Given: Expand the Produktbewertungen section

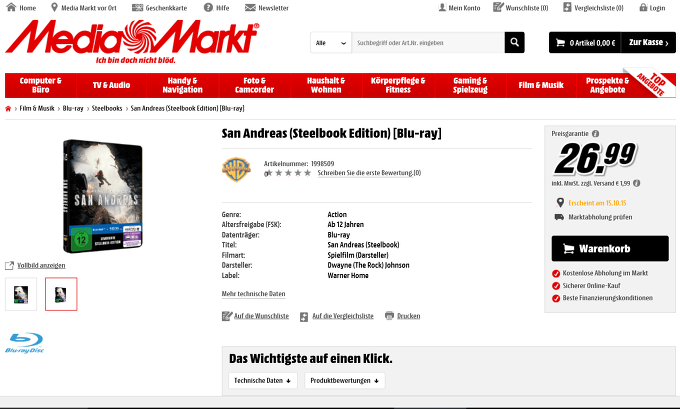Looking at the screenshot, I should [x=344, y=380].
